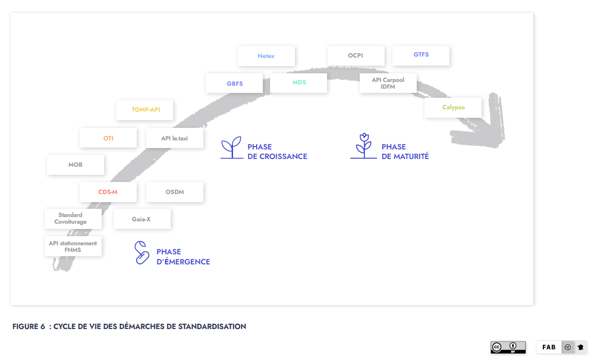This screenshot has width=599, height=364.
Task: Expand the API Carpool IDFM box
Action: [x=388, y=83]
